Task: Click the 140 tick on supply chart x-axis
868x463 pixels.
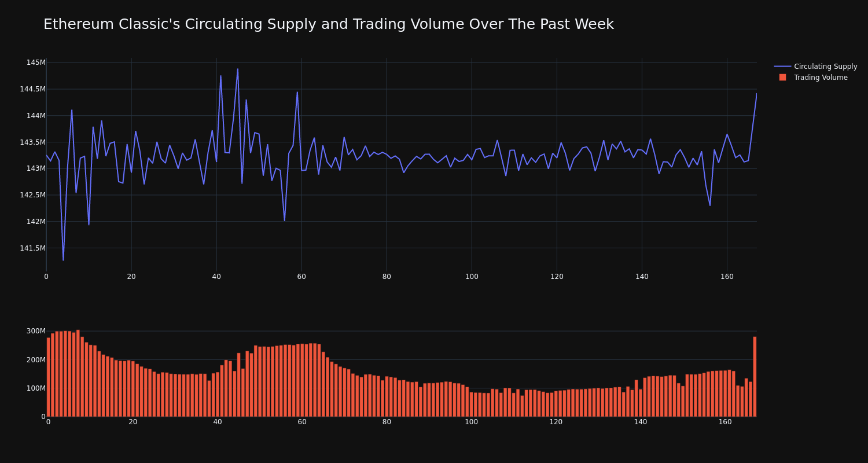Action: [x=642, y=277]
